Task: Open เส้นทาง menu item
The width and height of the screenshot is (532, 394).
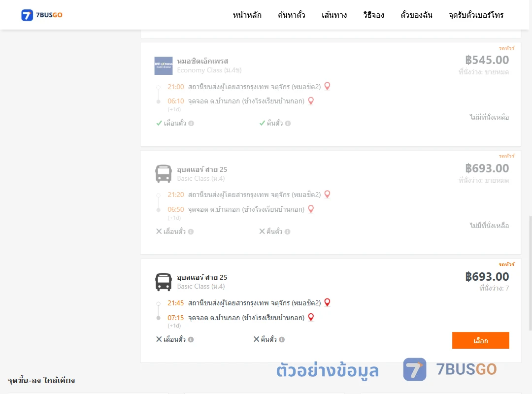Action: point(334,15)
